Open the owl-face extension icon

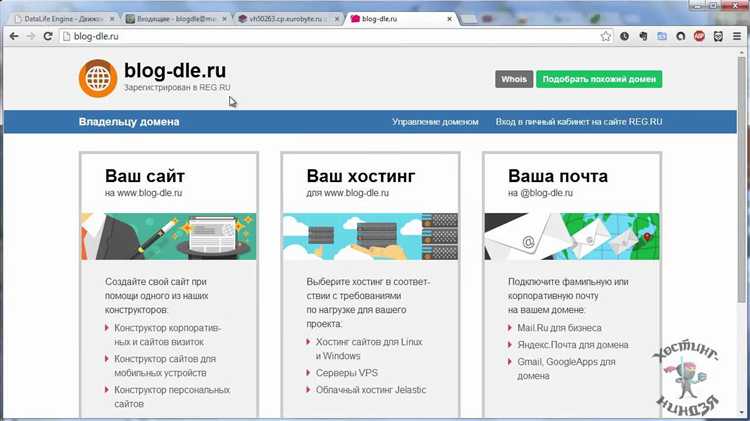(718, 36)
